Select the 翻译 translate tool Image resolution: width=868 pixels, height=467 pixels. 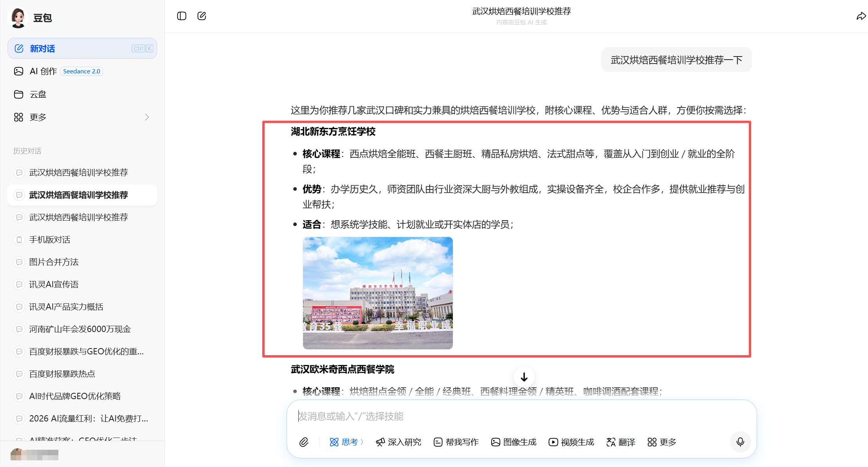[621, 442]
